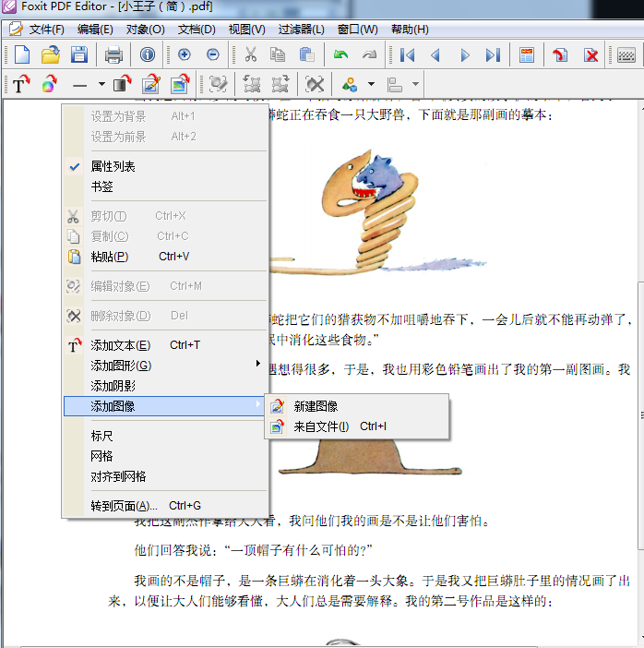Viewport: 644px width, 648px height.
Task: Click the new document icon
Action: (20, 55)
